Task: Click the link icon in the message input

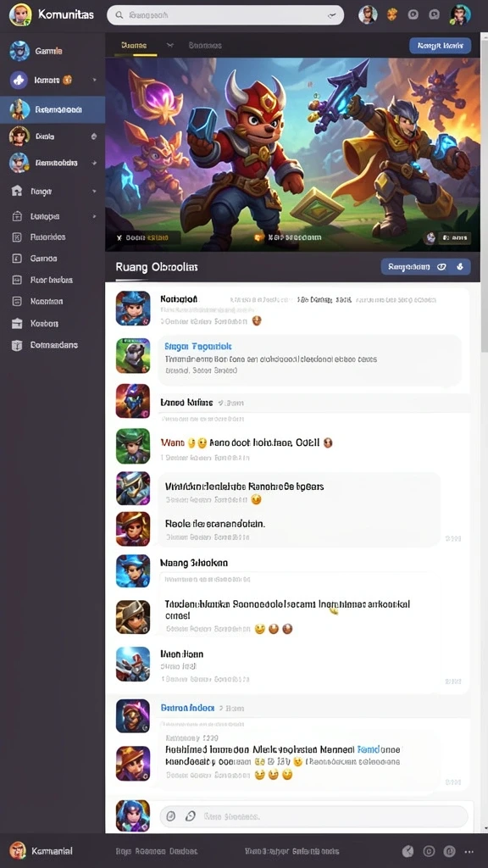Action: pos(191,816)
